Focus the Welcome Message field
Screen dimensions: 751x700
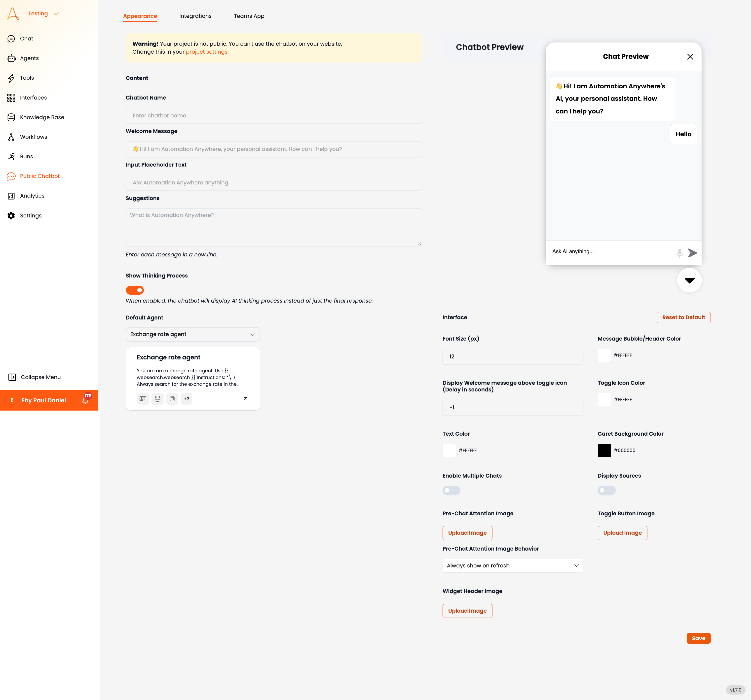click(x=273, y=149)
